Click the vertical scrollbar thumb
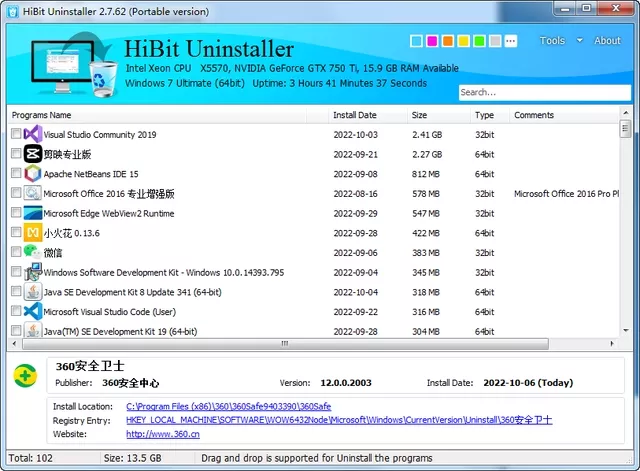This screenshot has width=640, height=471. [x=625, y=129]
